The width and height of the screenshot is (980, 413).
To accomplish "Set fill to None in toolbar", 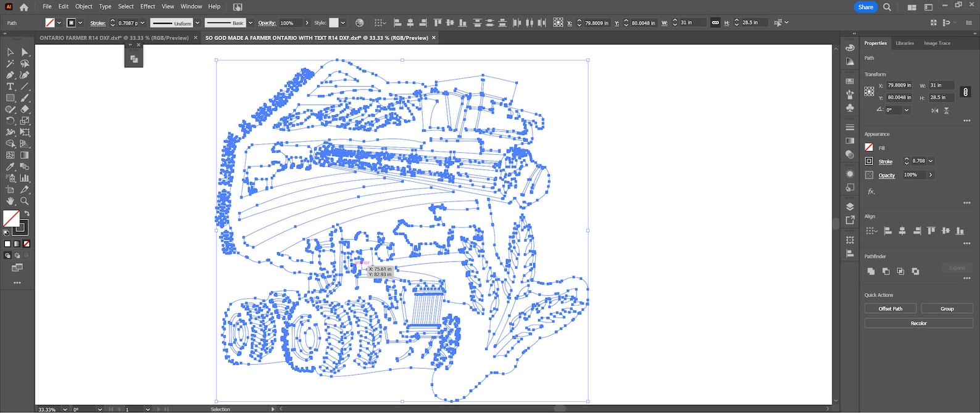I will point(27,244).
